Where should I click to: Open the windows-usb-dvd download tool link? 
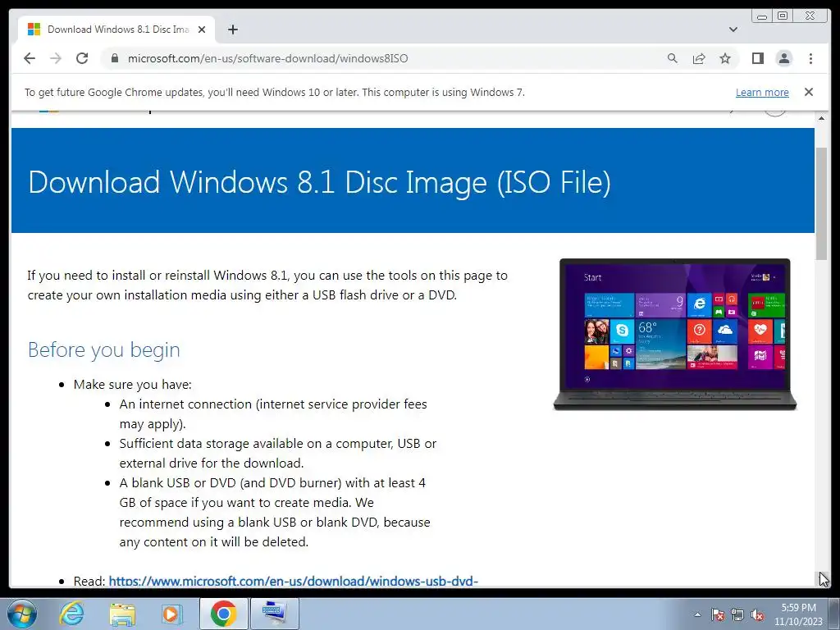point(293,582)
